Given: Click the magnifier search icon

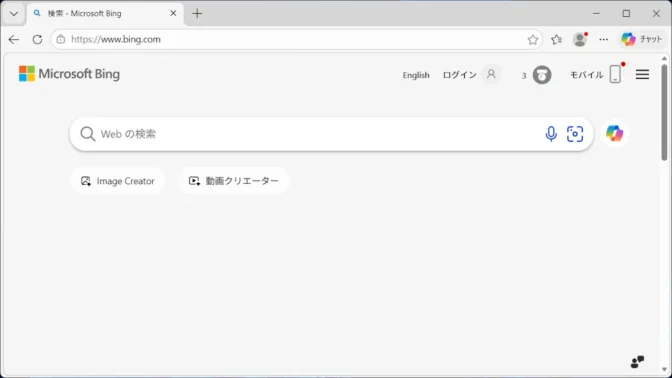Looking at the screenshot, I should (87, 134).
